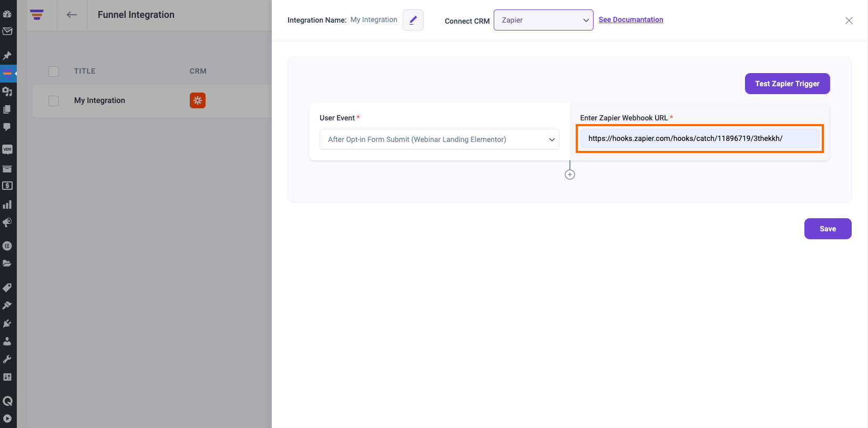
Task: Click the TITLE column header
Action: pyautogui.click(x=85, y=71)
